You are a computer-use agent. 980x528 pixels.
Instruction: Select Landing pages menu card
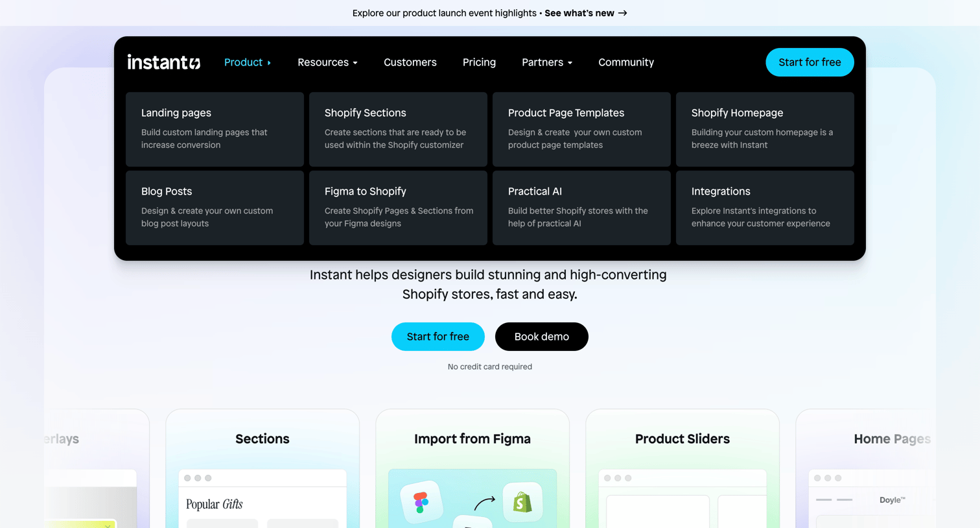pos(215,129)
